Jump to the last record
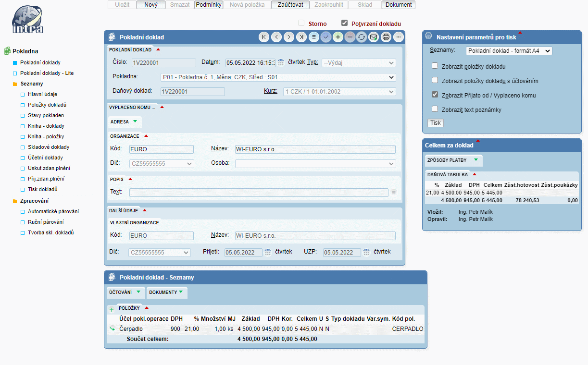 301,37
